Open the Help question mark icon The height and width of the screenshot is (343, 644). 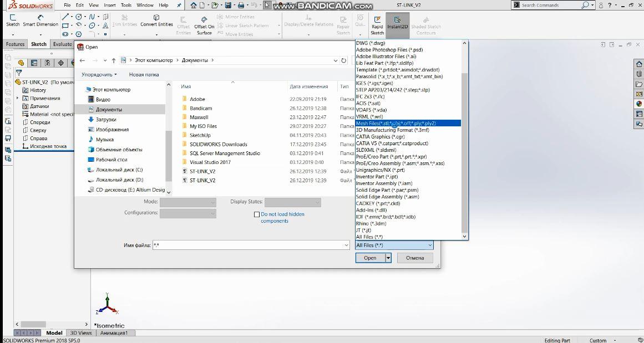pyautogui.click(x=610, y=6)
